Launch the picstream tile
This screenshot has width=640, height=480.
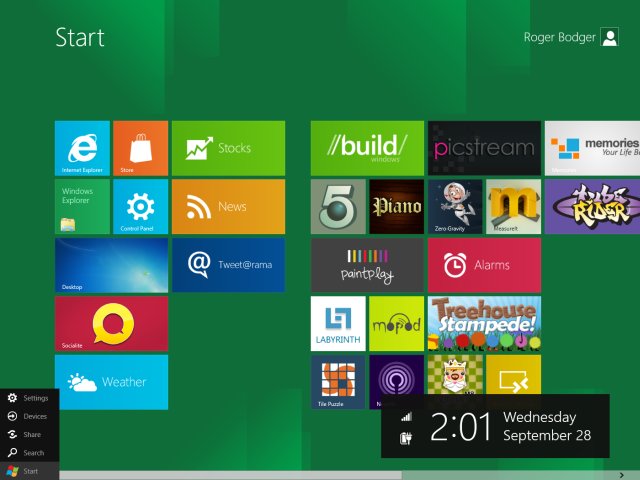tap(484, 148)
